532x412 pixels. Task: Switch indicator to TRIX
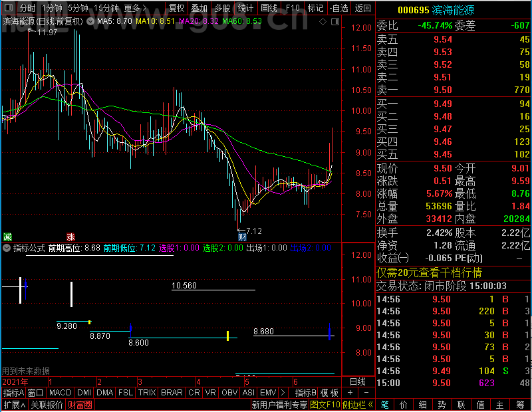pos(147,393)
